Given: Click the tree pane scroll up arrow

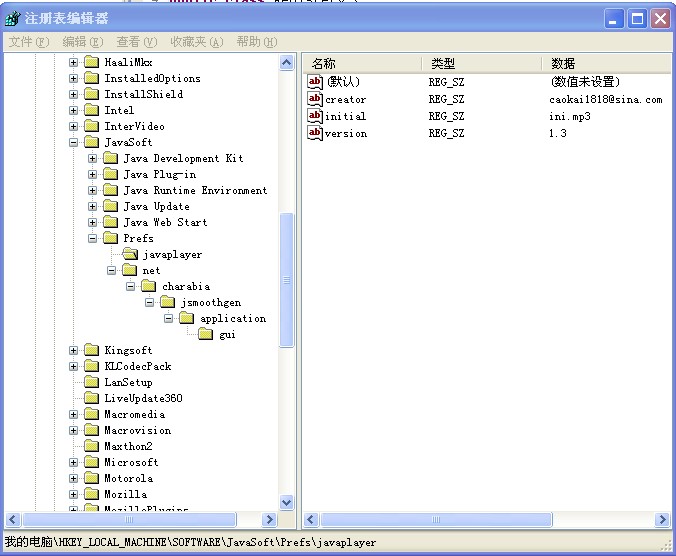Looking at the screenshot, I should [287, 63].
